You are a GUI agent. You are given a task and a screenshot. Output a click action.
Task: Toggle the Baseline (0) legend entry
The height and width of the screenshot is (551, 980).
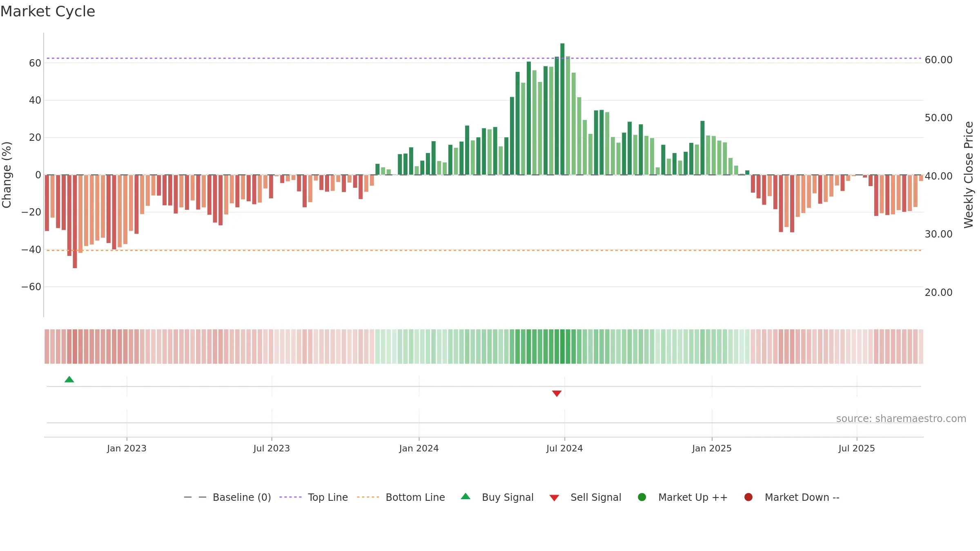pos(227,497)
